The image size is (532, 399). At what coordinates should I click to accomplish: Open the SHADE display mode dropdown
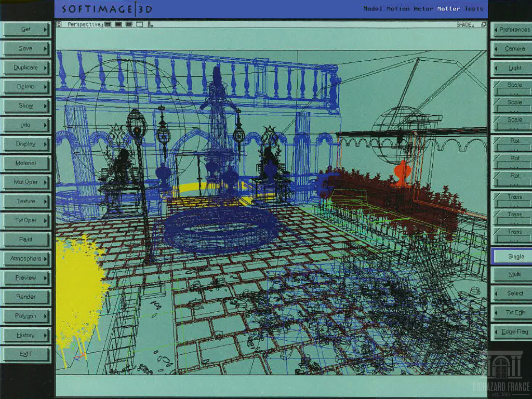[x=465, y=25]
